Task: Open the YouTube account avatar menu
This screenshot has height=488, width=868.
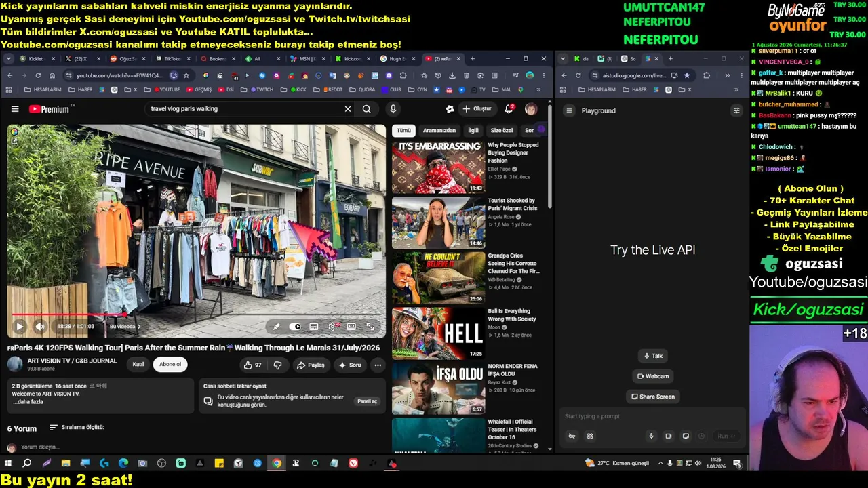Action: tap(531, 109)
